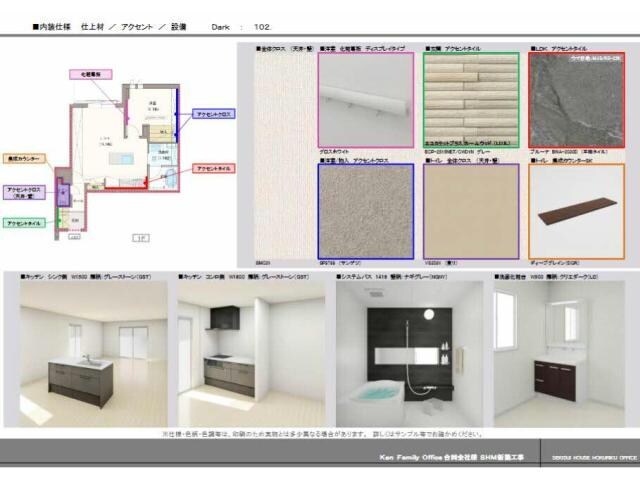Select the blue-framed speckled accent cloth swatch
Image resolution: width=640 pixels, height=480 pixels.
click(365, 210)
